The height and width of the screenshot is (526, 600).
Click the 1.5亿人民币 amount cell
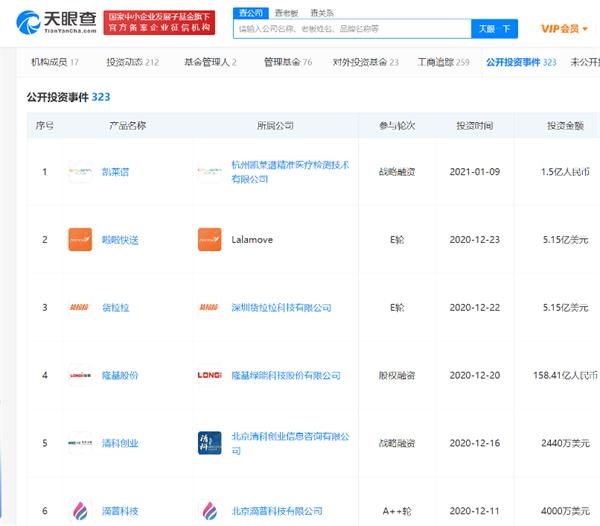pyautogui.click(x=565, y=172)
